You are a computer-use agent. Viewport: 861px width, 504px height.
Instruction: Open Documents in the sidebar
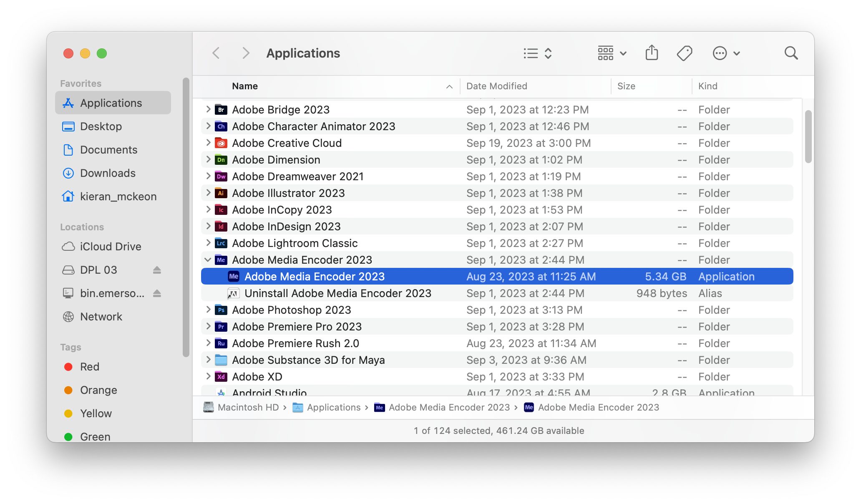coord(113,150)
